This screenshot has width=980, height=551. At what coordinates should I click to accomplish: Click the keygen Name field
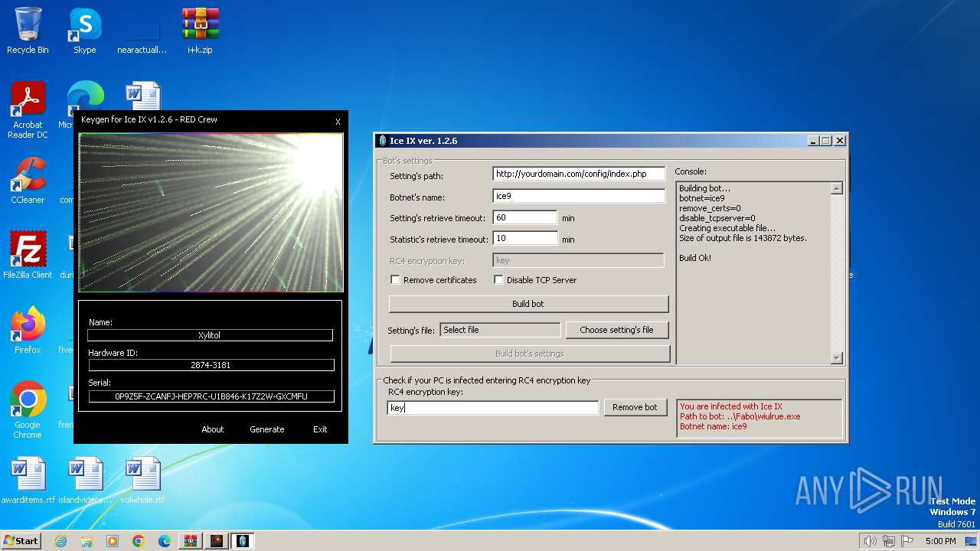pyautogui.click(x=210, y=335)
